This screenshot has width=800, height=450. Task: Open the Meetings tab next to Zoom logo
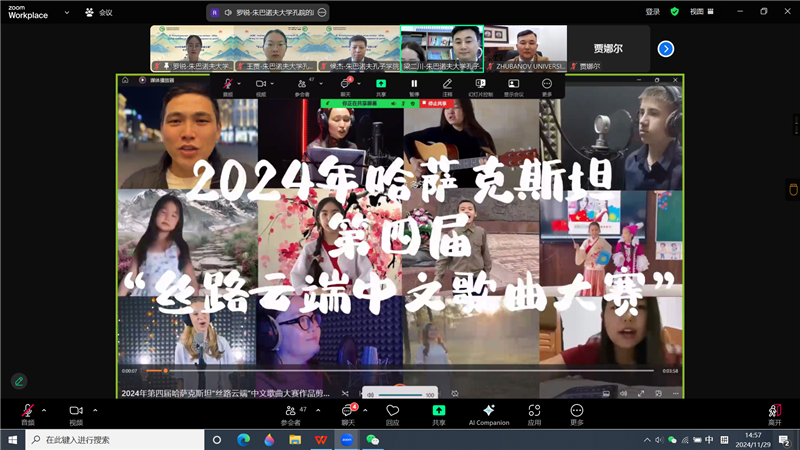99,12
